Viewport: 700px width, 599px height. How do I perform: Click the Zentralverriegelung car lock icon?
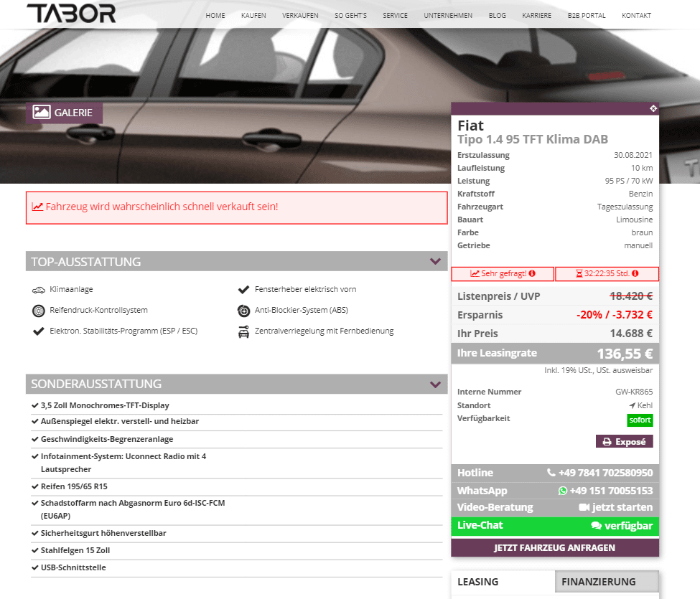click(244, 332)
